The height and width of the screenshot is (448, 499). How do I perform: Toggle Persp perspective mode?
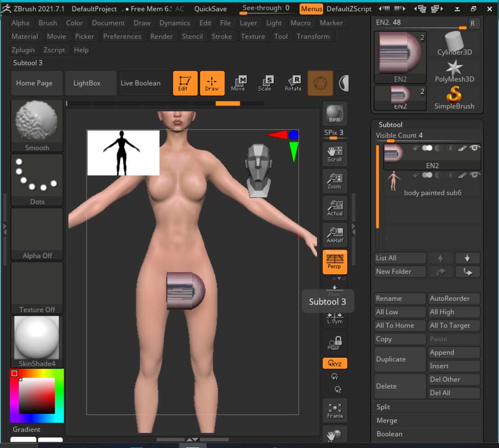[335, 262]
